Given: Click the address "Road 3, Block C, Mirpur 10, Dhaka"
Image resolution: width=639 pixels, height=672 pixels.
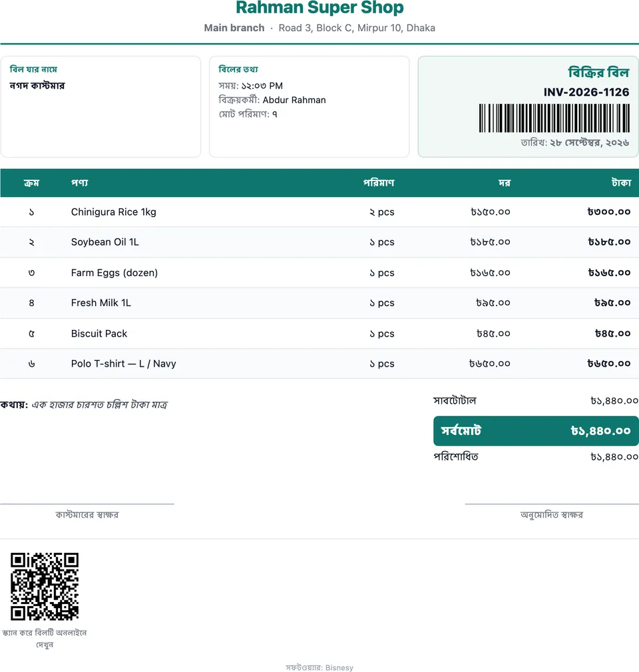Looking at the screenshot, I should 357,28.
